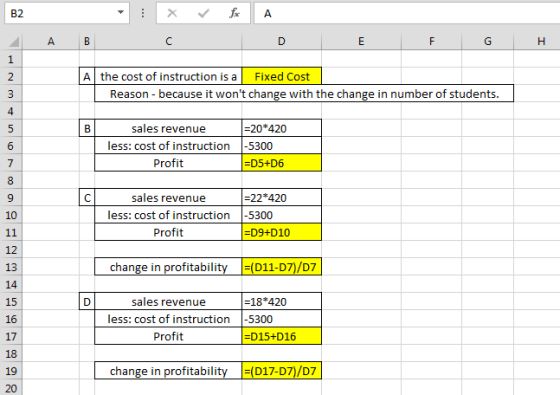Select column G header
The height and width of the screenshot is (395, 560).
tap(488, 41)
